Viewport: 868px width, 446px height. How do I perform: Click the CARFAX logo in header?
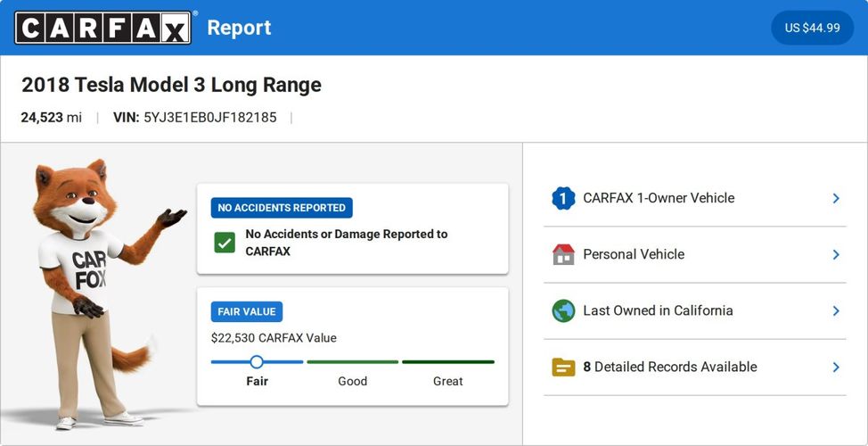coord(102,28)
